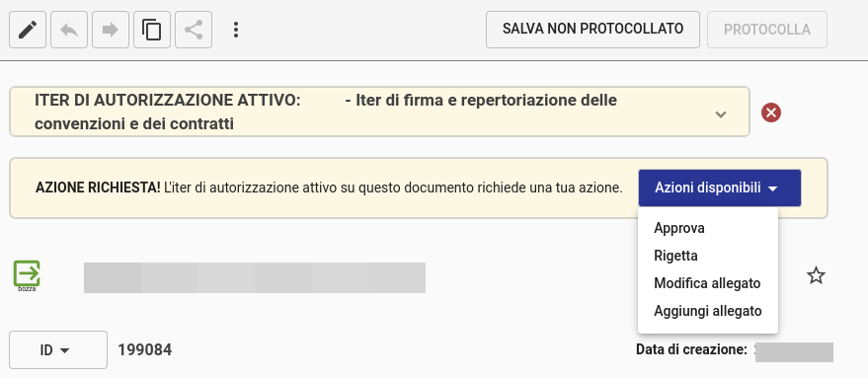Choose Aggiungi allegato menu entry
The width and height of the screenshot is (868, 378).
[708, 311]
